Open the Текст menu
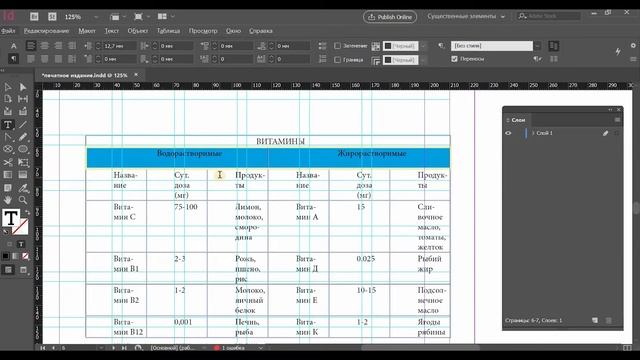640x360 pixels. point(111,31)
